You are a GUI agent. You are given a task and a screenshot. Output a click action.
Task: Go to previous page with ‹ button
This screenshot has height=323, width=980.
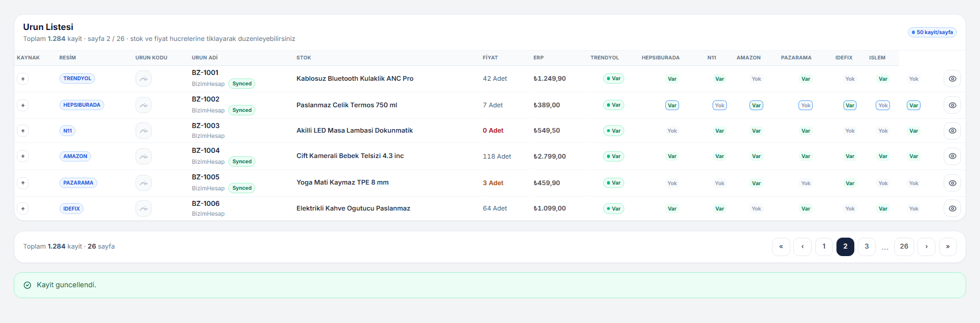pos(802,246)
